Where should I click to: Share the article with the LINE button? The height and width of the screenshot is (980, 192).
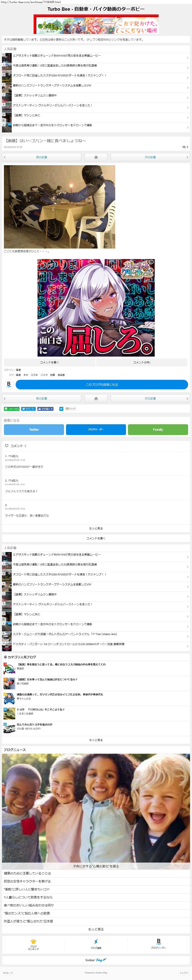click(12, 409)
